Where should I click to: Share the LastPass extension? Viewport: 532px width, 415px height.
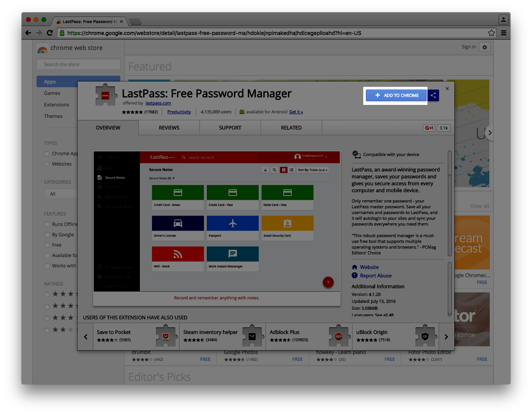433,95
